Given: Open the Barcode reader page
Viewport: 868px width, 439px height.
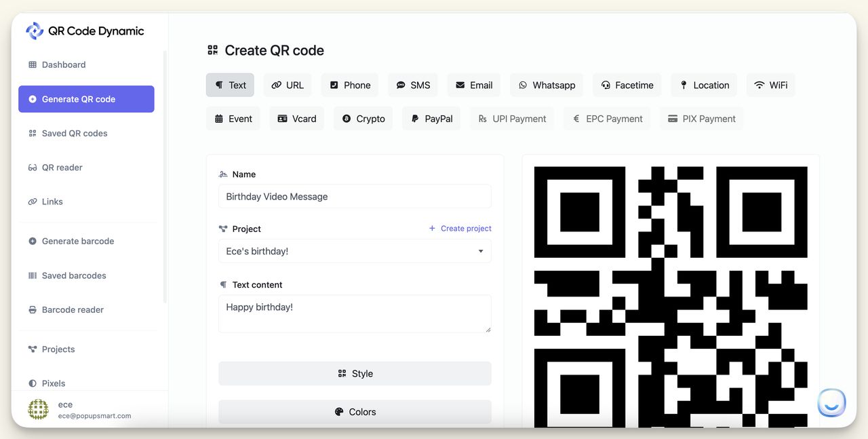Looking at the screenshot, I should [x=86, y=310].
